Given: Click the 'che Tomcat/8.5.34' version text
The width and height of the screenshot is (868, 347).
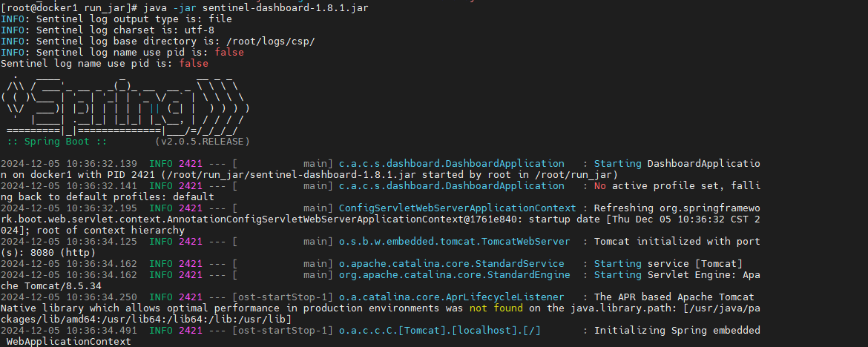Looking at the screenshot, I should pos(51,286).
